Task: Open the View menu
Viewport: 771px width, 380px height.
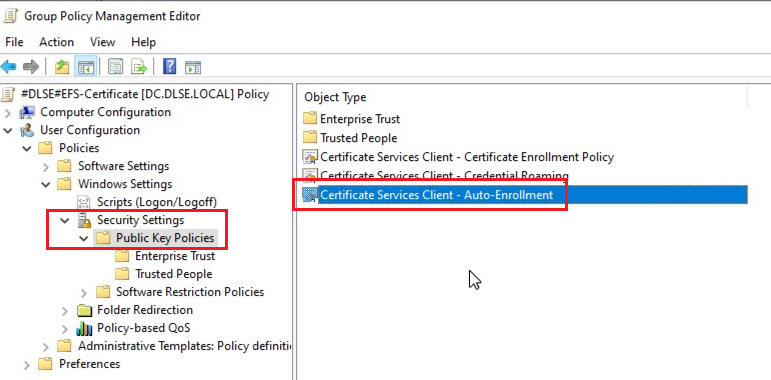Action: (102, 42)
